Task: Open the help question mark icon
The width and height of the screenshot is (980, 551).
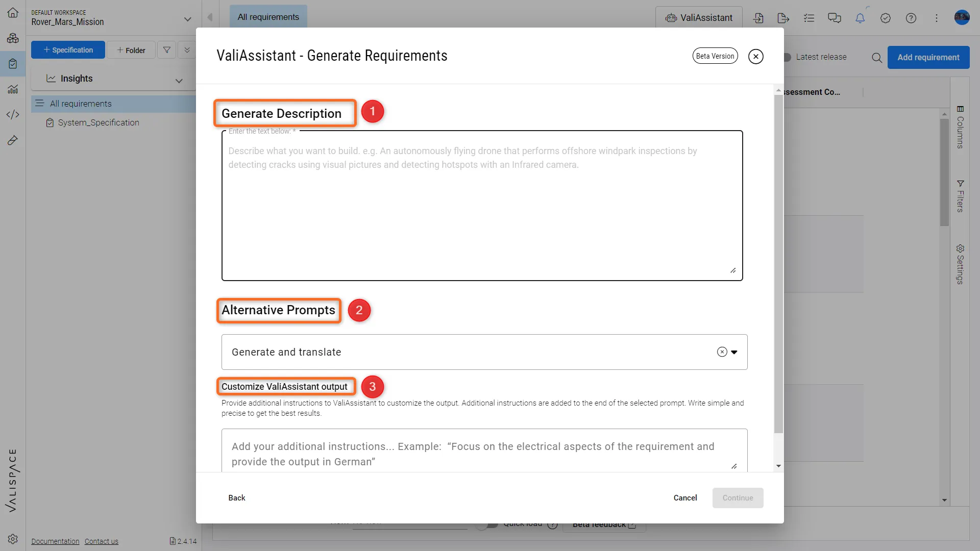Action: coord(911,18)
